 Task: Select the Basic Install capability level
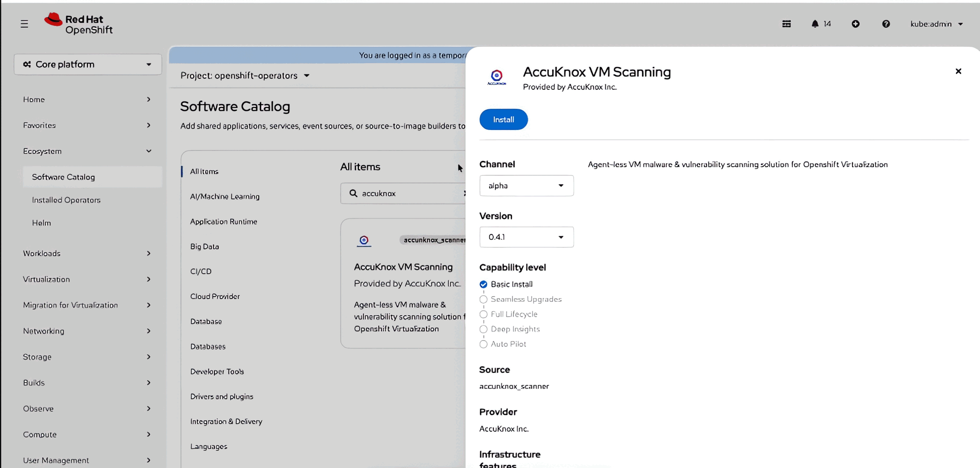[x=483, y=285]
